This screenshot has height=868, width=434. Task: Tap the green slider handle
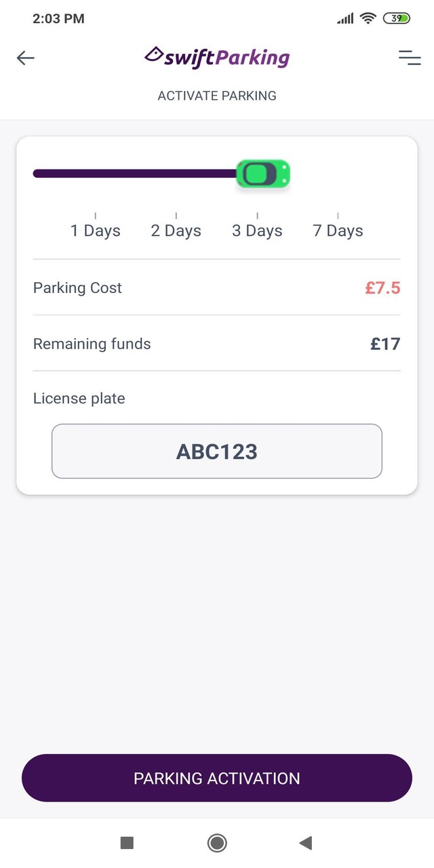coord(263,174)
